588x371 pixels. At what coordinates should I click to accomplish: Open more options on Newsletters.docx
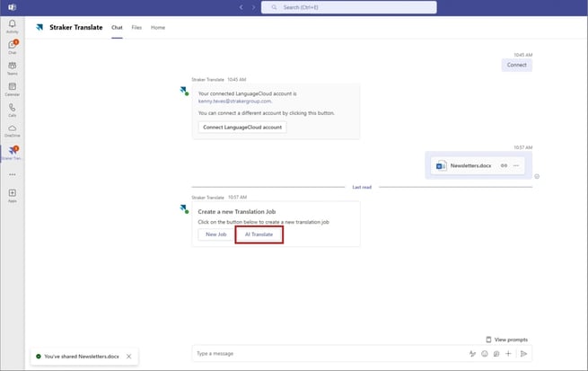pos(516,165)
